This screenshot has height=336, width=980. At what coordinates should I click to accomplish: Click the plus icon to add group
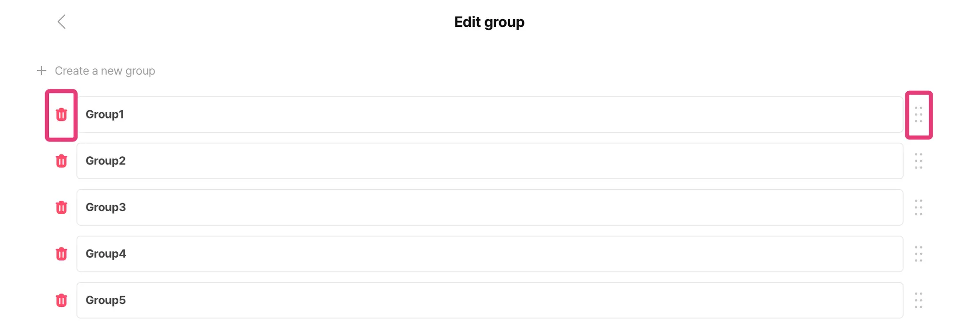pyautogui.click(x=42, y=71)
